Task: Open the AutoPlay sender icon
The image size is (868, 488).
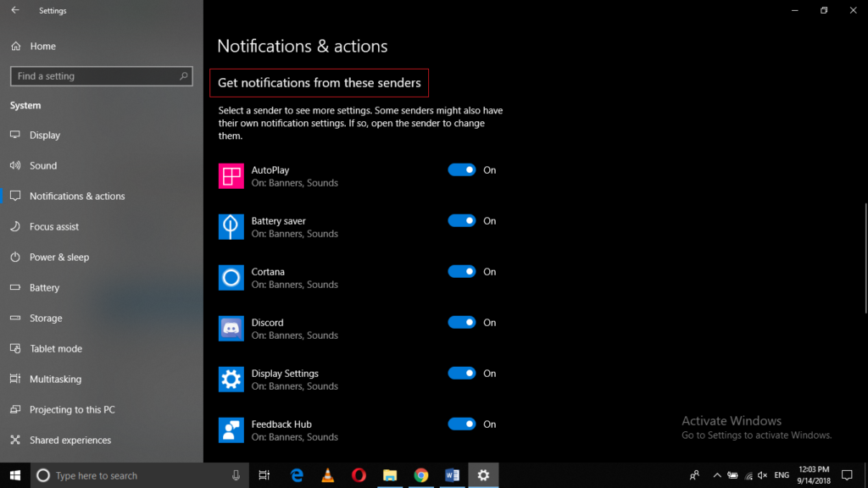Action: pyautogui.click(x=231, y=176)
